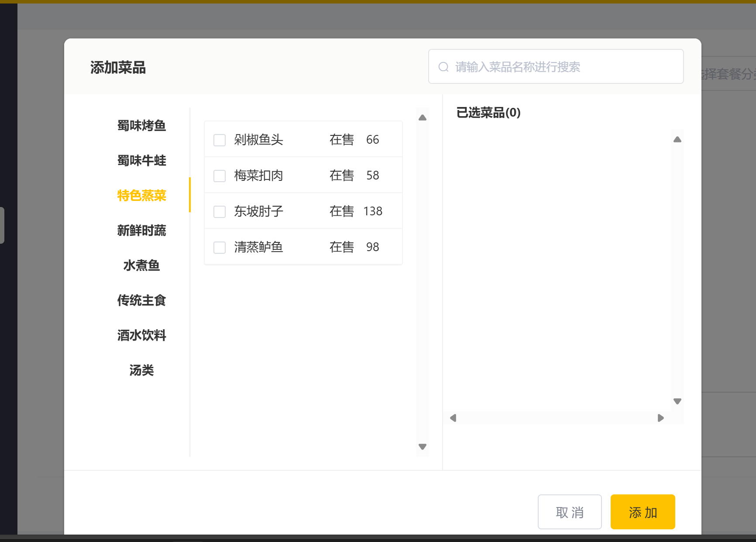Select the 特色蒸菜 category
Screen dimensions: 756x542
(141, 195)
